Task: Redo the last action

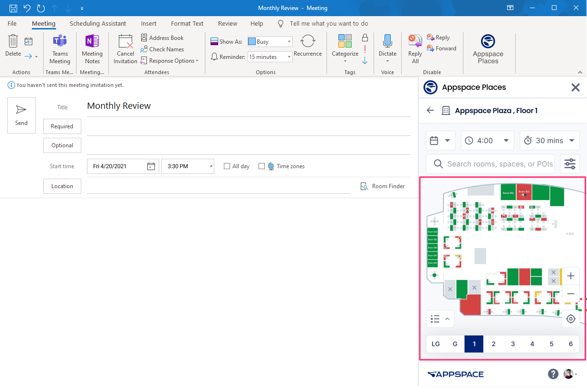Action: pos(41,8)
